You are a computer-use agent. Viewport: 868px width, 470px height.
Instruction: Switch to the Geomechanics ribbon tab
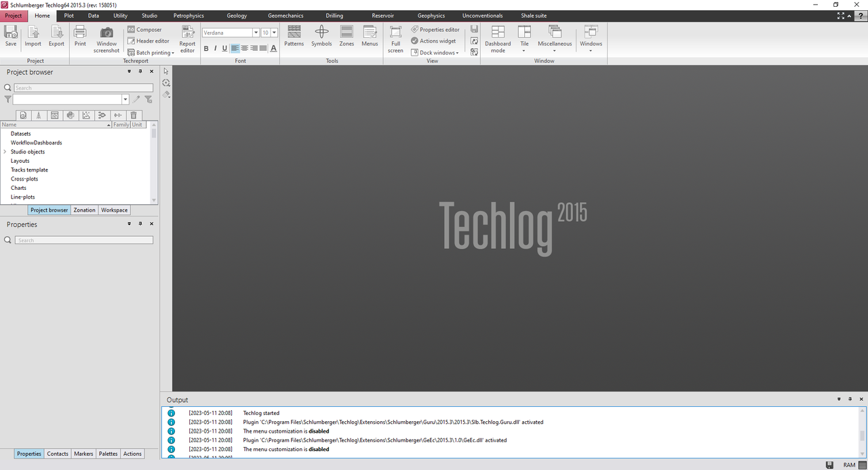pos(285,16)
